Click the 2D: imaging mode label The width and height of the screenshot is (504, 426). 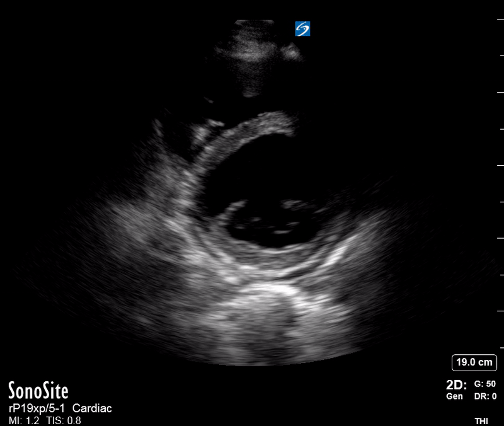(x=456, y=384)
